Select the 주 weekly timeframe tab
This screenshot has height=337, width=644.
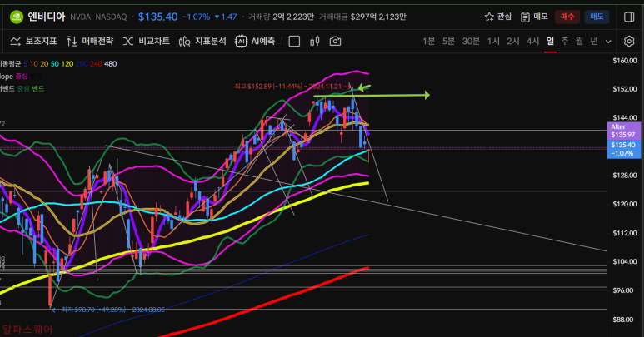coord(565,42)
